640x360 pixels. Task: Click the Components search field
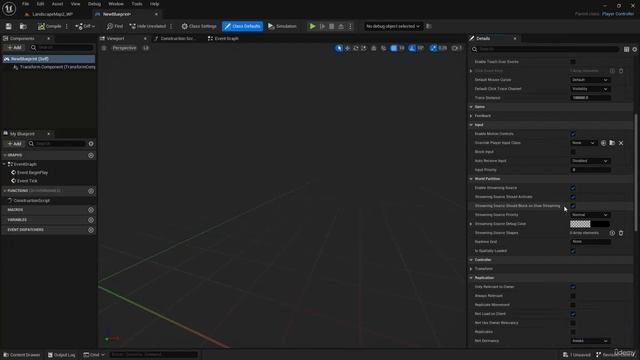pos(62,48)
